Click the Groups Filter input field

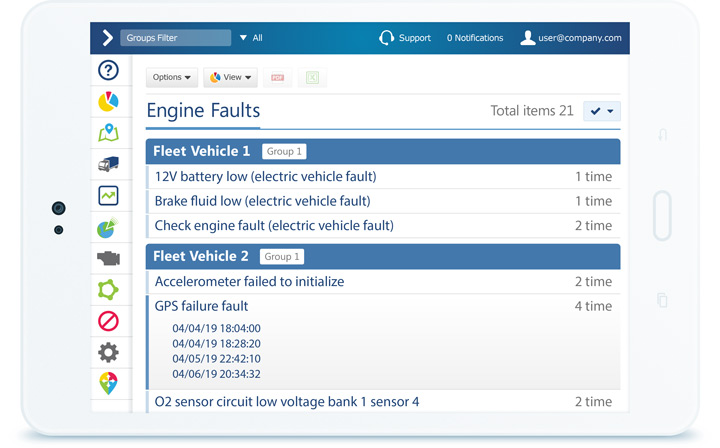pyautogui.click(x=175, y=38)
